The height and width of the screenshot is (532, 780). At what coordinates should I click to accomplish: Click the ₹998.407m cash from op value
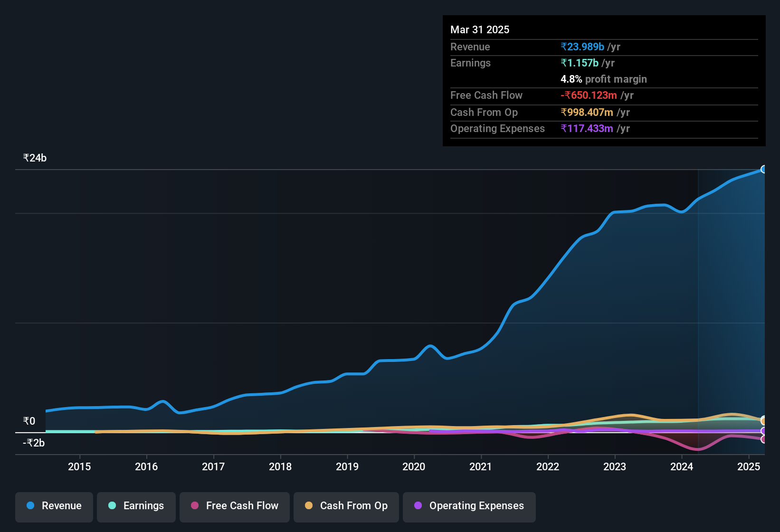pyautogui.click(x=587, y=112)
